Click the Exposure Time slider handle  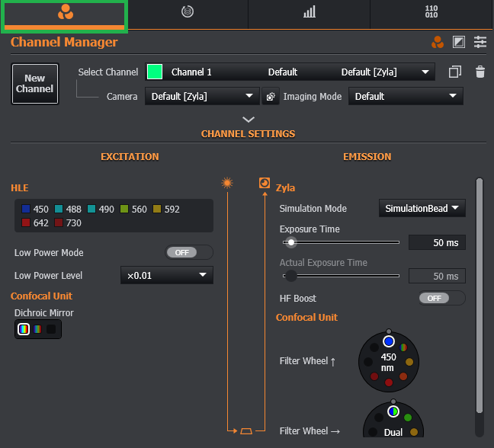pyautogui.click(x=290, y=242)
